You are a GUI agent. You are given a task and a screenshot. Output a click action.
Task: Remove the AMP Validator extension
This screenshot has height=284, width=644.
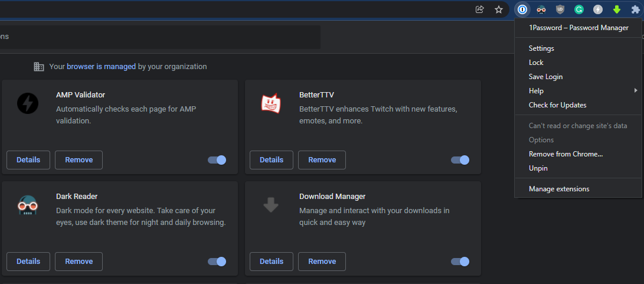(79, 160)
